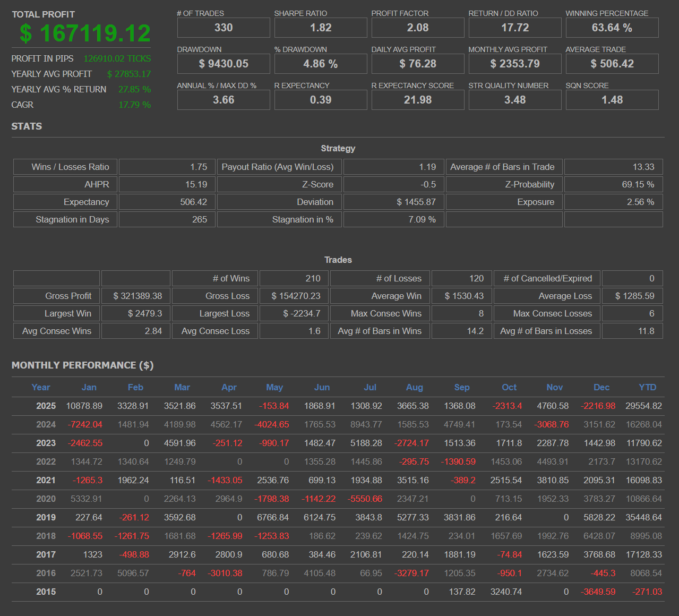This screenshot has height=616, width=679.
Task: Click the Stagnation in Days value
Action: pyautogui.click(x=167, y=219)
